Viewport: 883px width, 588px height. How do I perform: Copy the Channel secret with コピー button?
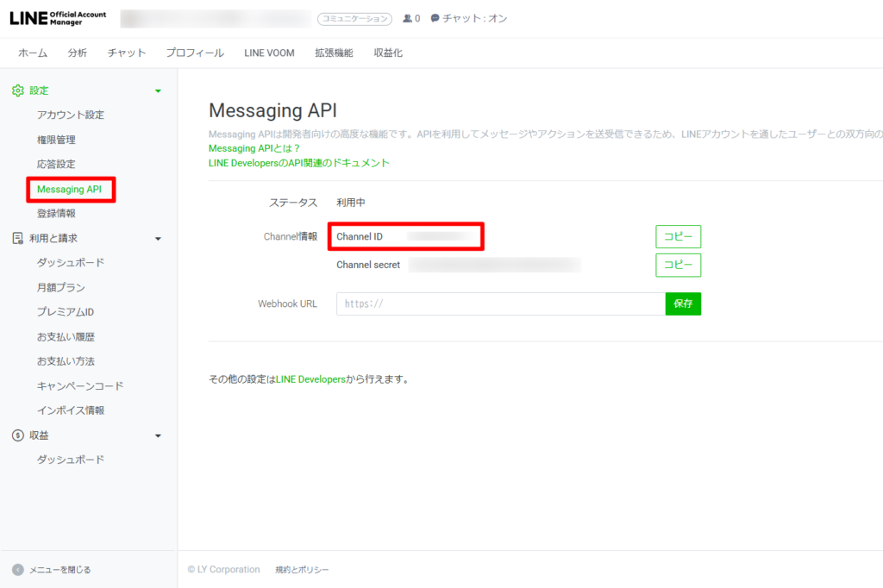(678, 265)
